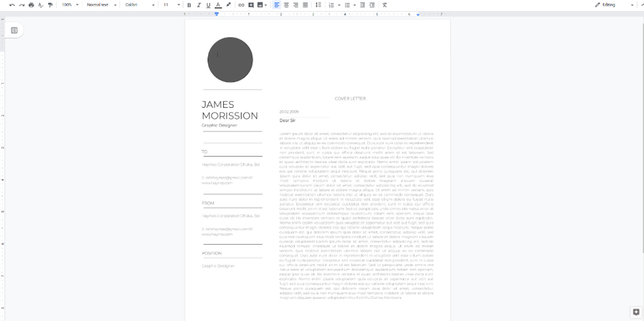Toggle underline formatting

[208, 5]
